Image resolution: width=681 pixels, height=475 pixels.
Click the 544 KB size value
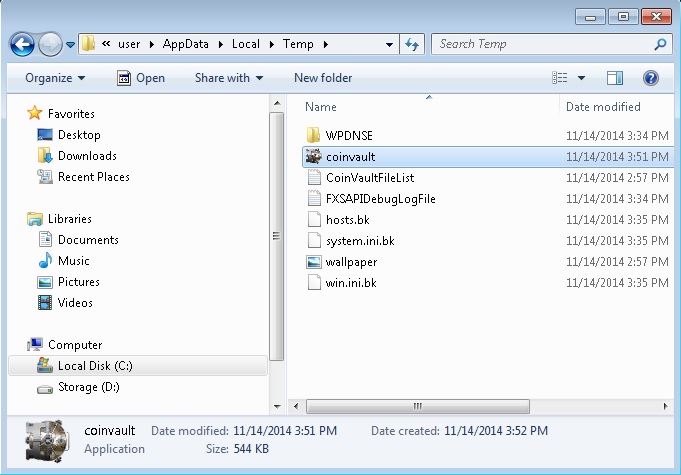tap(251, 449)
